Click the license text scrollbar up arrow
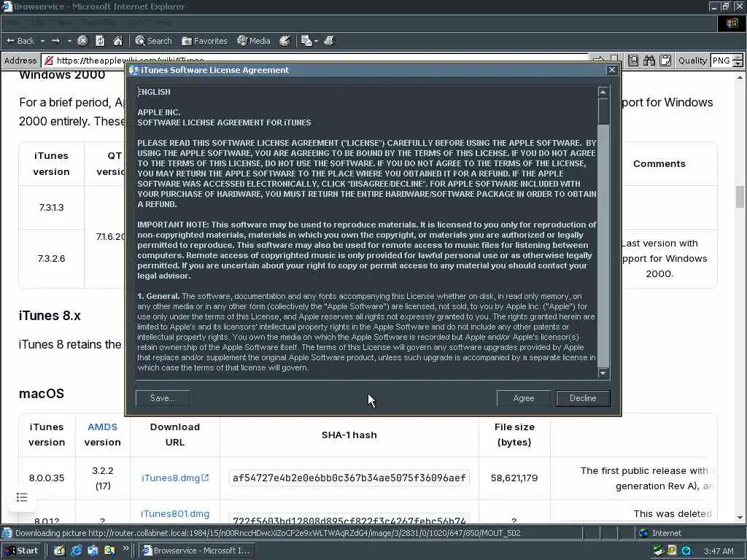747x560 pixels. (x=603, y=92)
